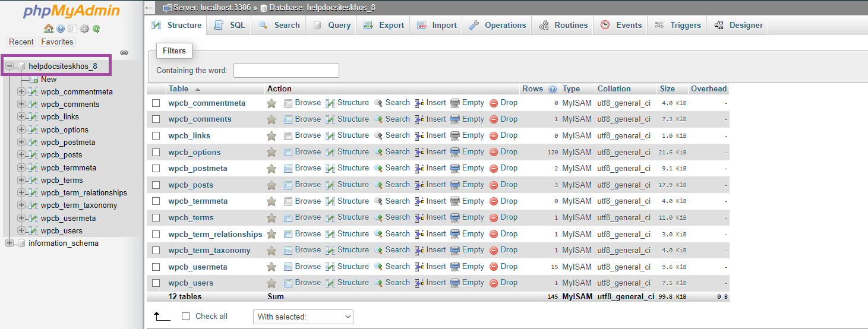The image size is (868, 329).
Task: Click the Size column header
Action: pos(667,89)
